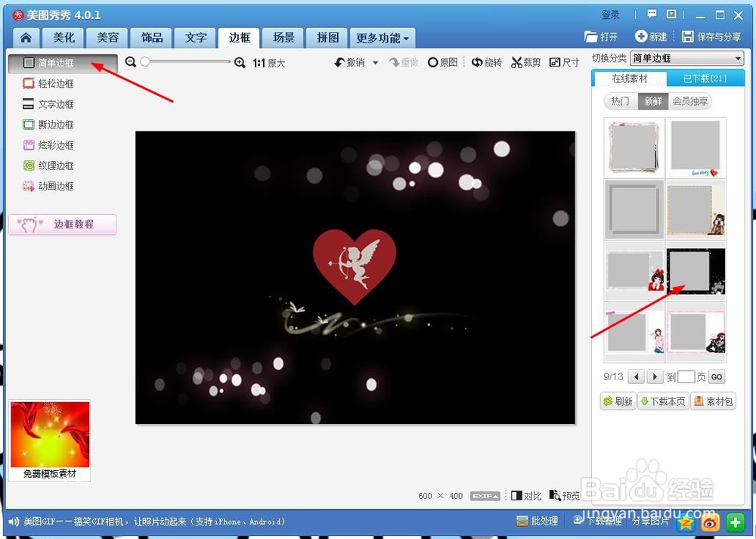Open the 饰品 tab
Screen dimensions: 756x539
[x=151, y=38]
